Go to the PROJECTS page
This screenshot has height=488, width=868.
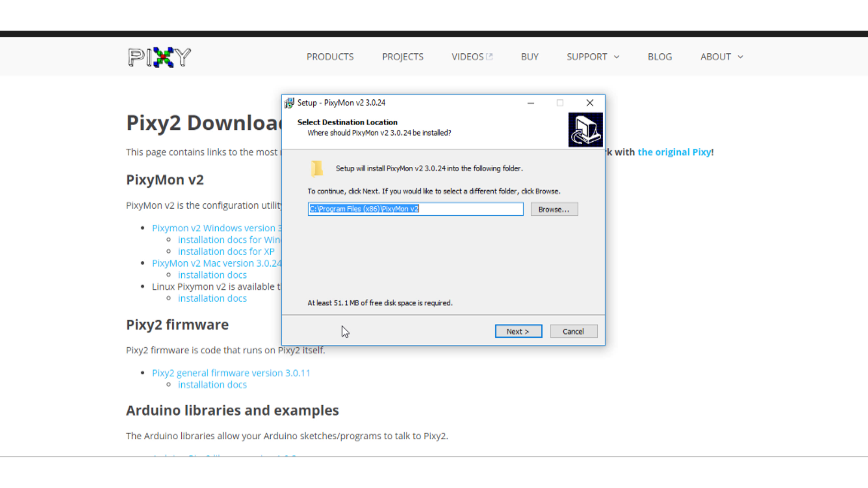pos(403,57)
